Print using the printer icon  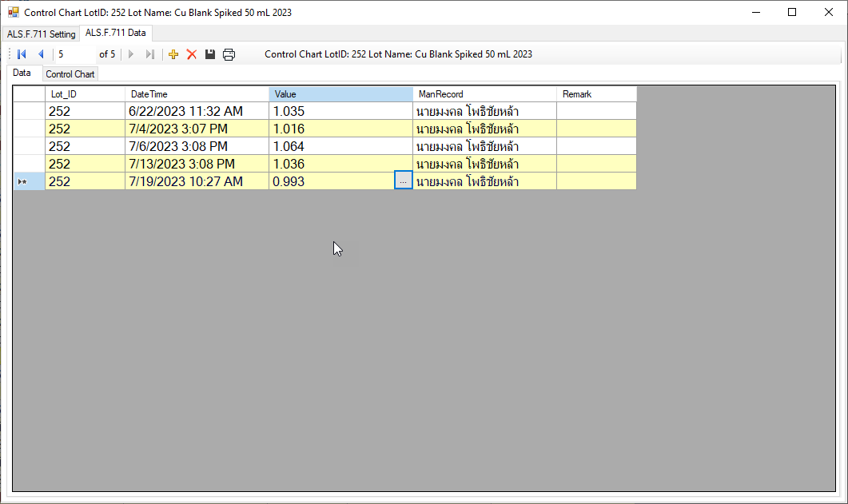pyautogui.click(x=229, y=54)
